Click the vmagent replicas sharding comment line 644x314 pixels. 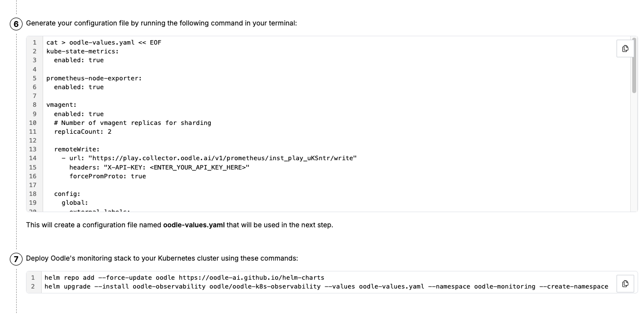coord(132,123)
